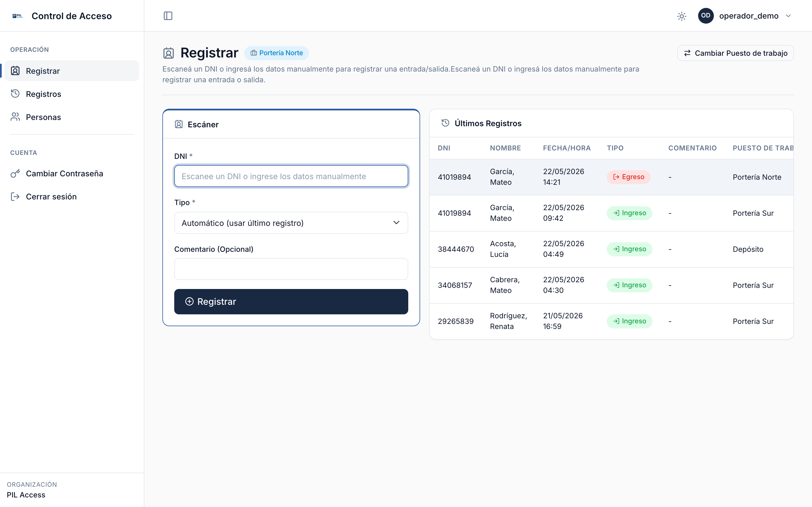
Task: Click Cambiar Puesto de trabajo button
Action: click(735, 53)
